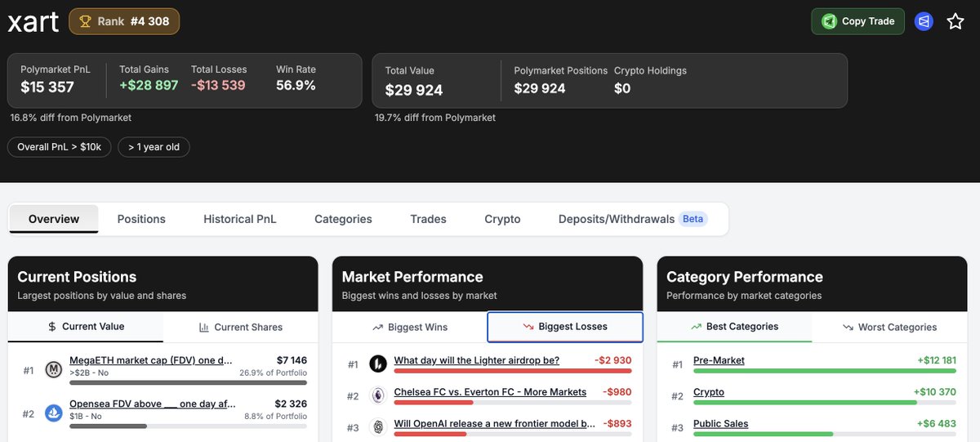The height and width of the screenshot is (442, 980).
Task: Click the dollar icon beside Current Value
Action: [x=52, y=327]
